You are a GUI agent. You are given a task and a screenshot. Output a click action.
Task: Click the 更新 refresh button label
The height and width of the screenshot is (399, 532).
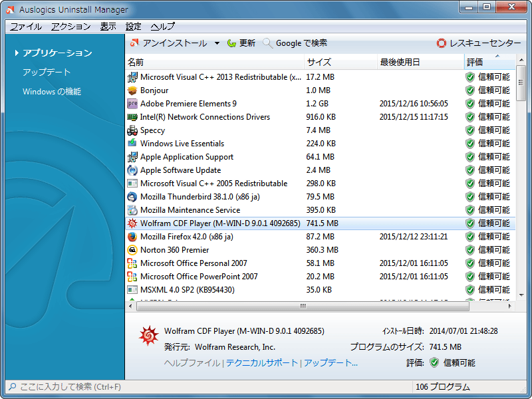coord(247,43)
